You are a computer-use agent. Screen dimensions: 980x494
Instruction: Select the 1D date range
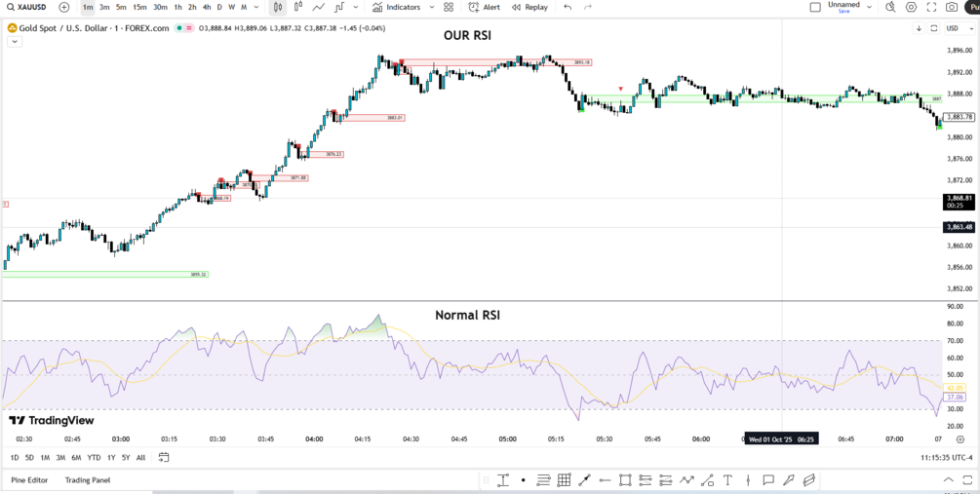tap(15, 457)
